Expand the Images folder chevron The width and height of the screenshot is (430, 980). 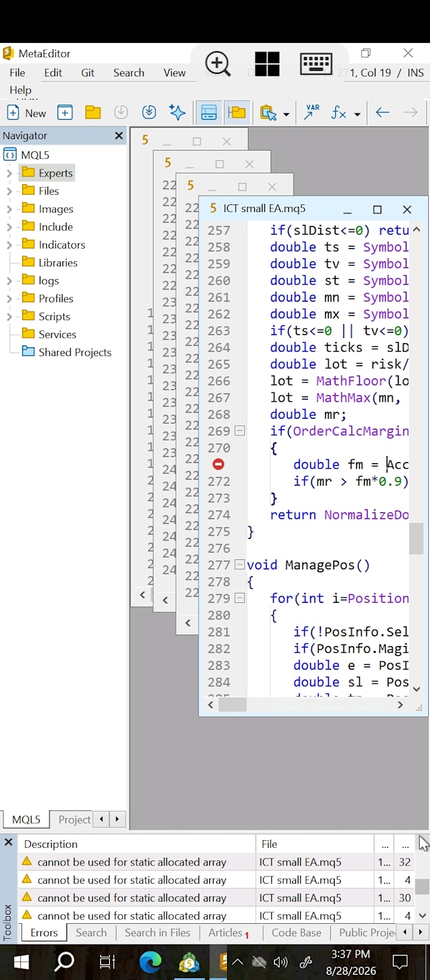[x=9, y=209]
